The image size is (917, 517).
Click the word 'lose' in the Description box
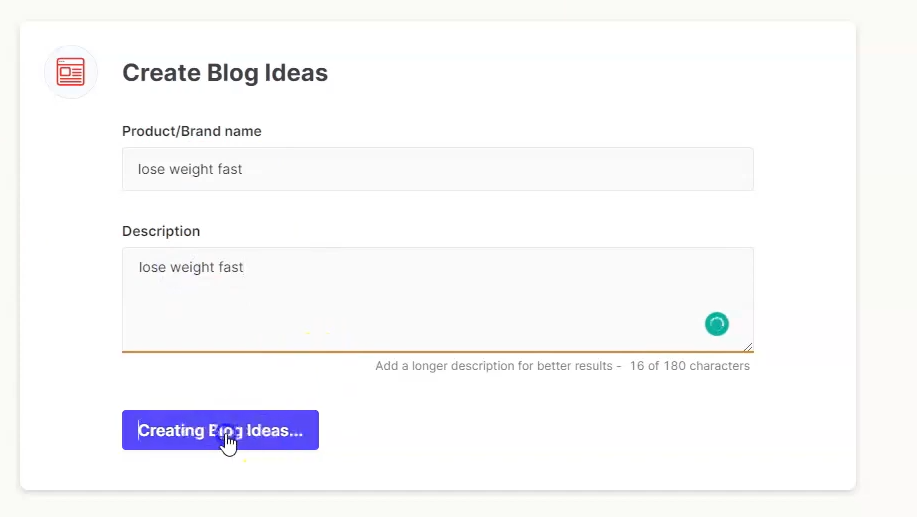tap(152, 267)
